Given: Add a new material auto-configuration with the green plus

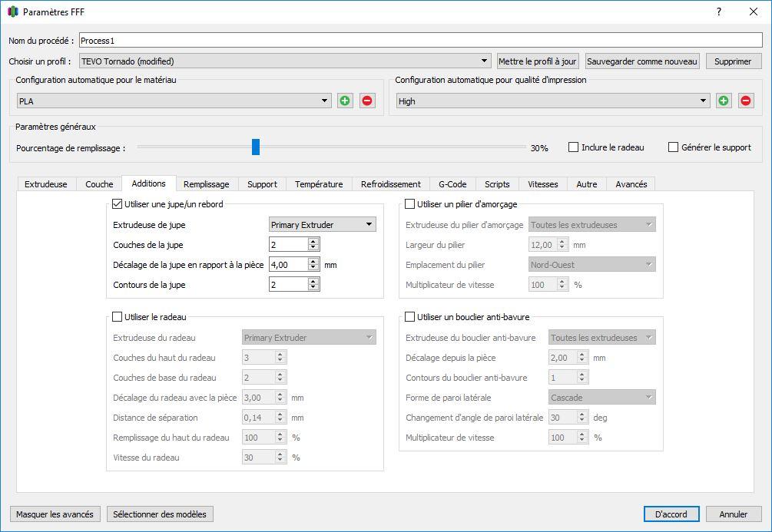Looking at the screenshot, I should [345, 101].
